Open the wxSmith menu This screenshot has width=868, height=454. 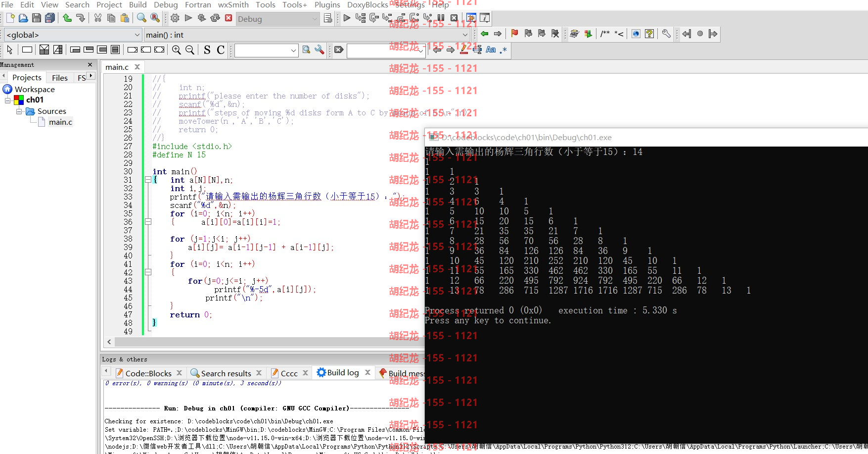[233, 4]
